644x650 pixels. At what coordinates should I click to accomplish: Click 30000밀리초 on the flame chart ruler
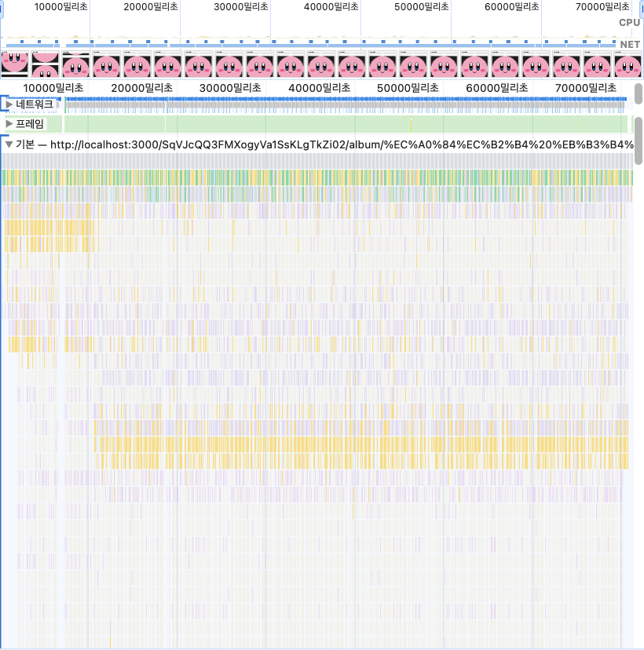coord(230,88)
